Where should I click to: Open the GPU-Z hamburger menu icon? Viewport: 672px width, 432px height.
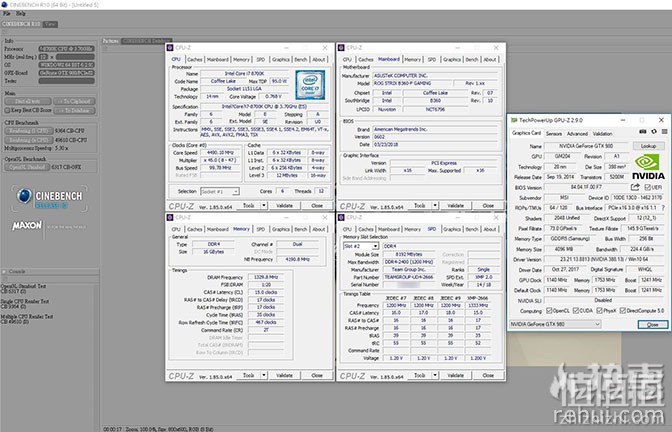coord(664,132)
